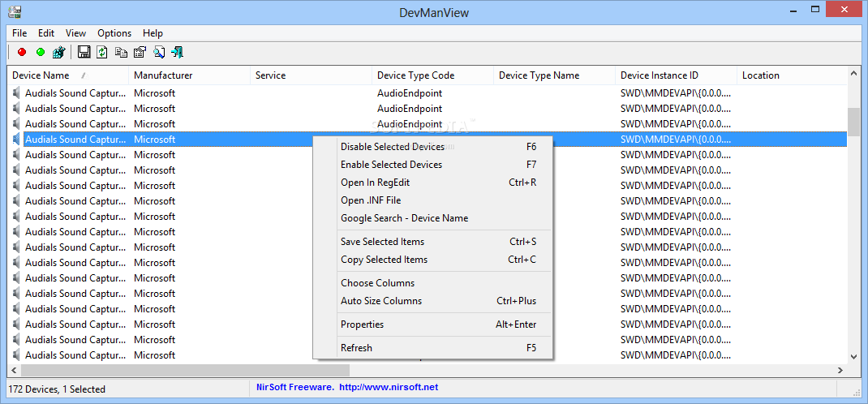Open Properties from the context menu
The image size is (868, 404).
[433, 324]
